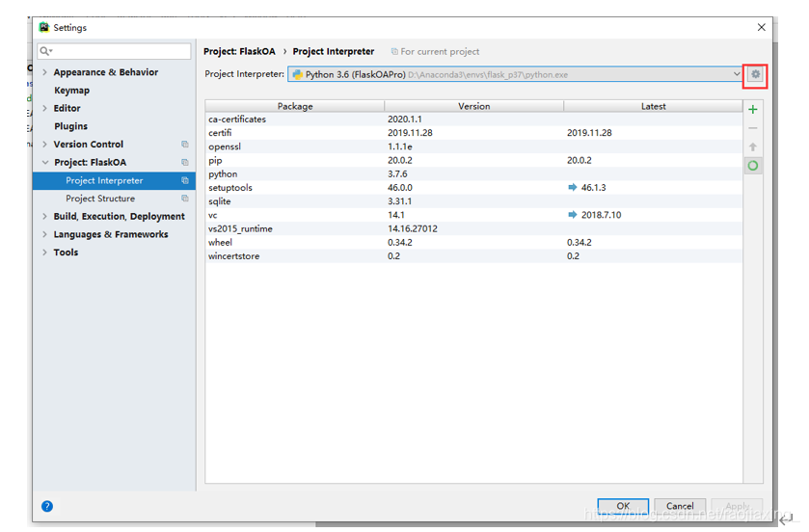Open the interpreter settings gear menu

[755, 74]
